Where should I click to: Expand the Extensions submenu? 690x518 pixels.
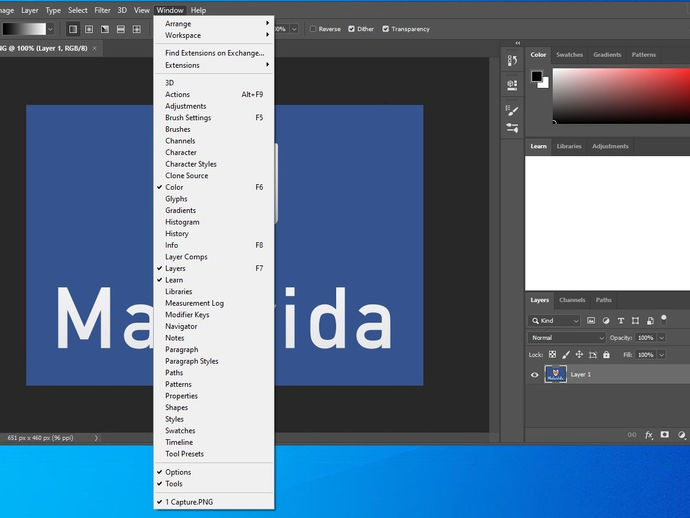[x=214, y=65]
